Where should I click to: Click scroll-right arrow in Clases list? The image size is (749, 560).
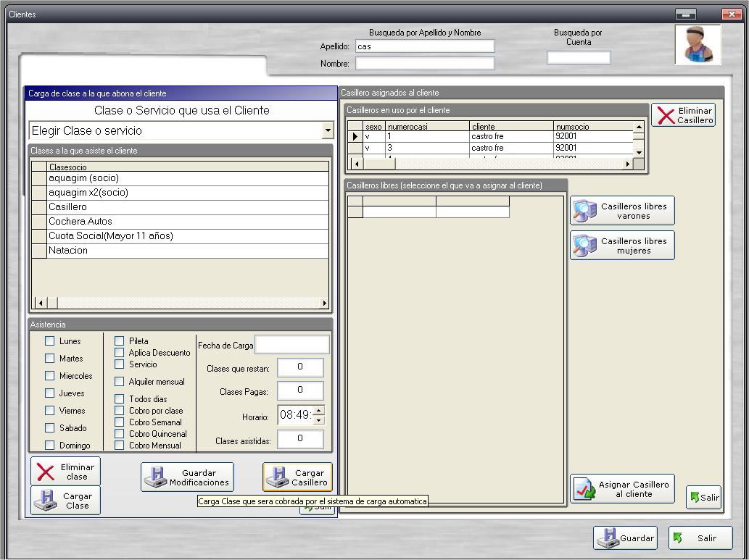[324, 303]
